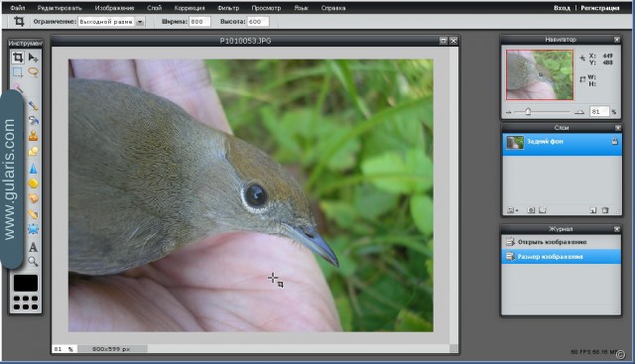Screen dimensions: 635x364
Task: Select the rectangular Marquee tool
Action: pyautogui.click(x=18, y=72)
